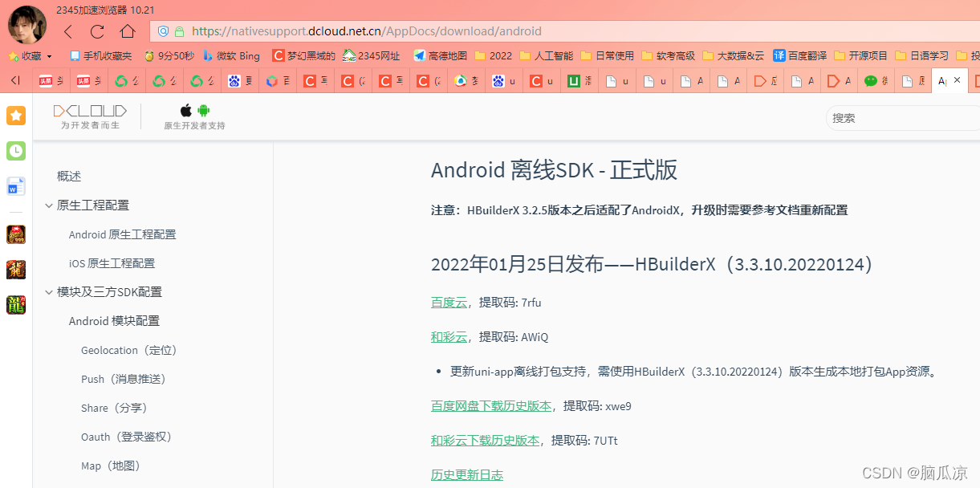Switch to the colorful hexagon icon tab
980x488 pixels.
(x=272, y=81)
